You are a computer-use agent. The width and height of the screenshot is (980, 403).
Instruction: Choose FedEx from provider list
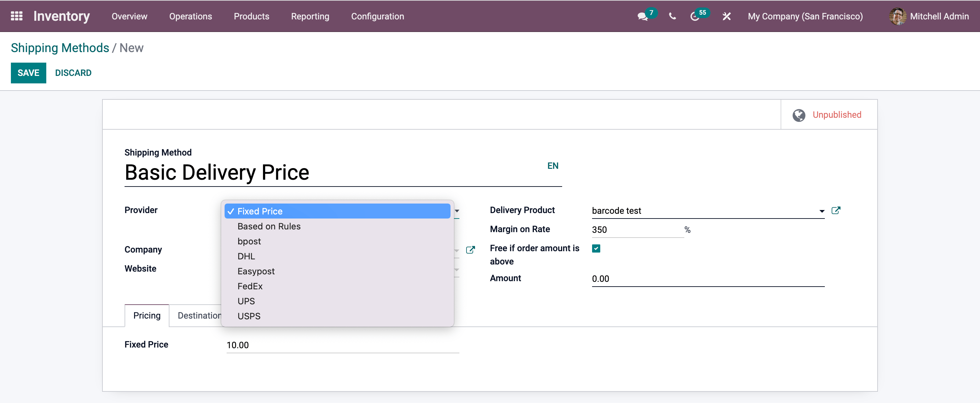(x=249, y=286)
